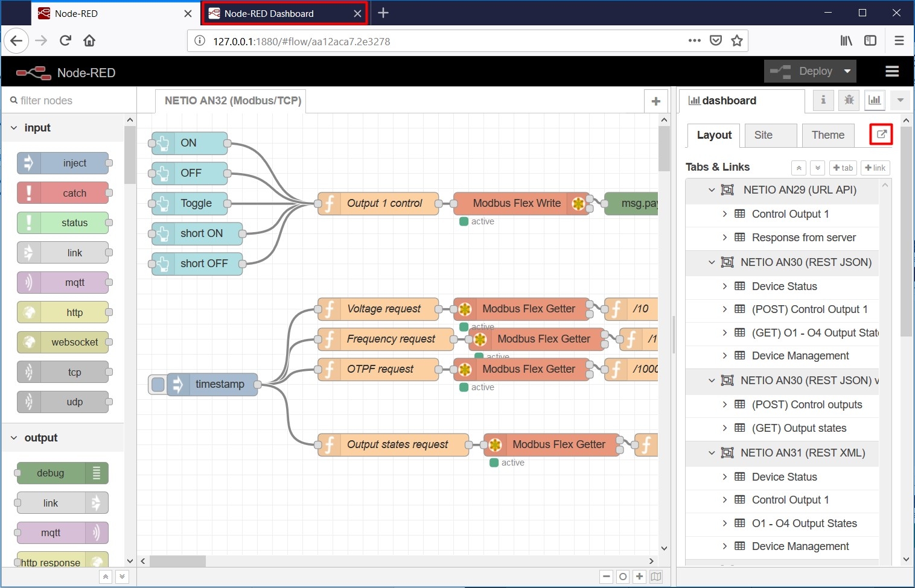Select the http input palette node
Image resolution: width=915 pixels, height=588 pixels.
point(63,312)
